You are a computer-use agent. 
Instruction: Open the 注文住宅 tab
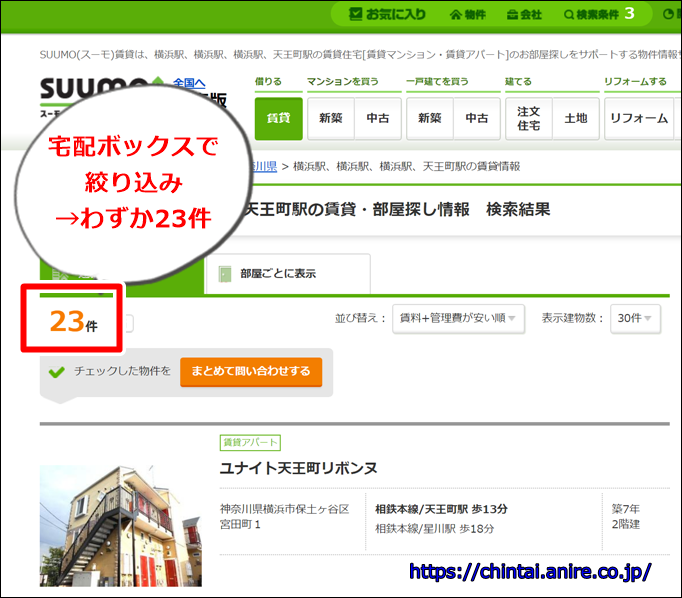pos(529,118)
